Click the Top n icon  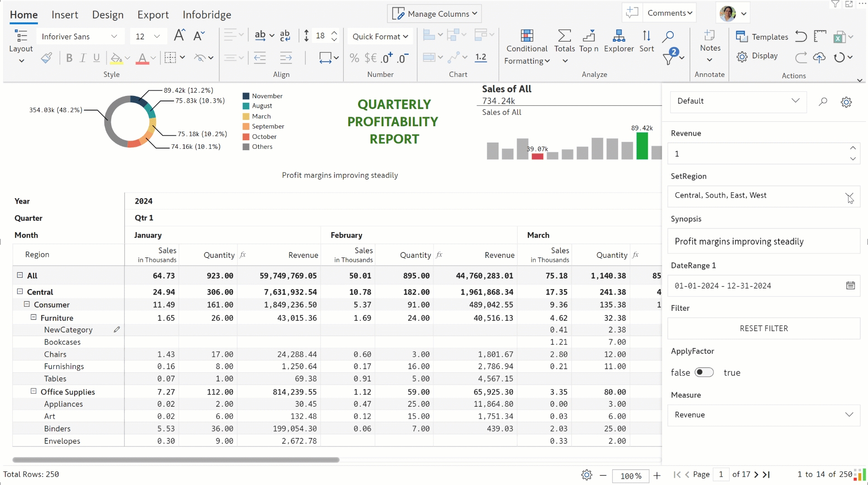click(x=589, y=36)
